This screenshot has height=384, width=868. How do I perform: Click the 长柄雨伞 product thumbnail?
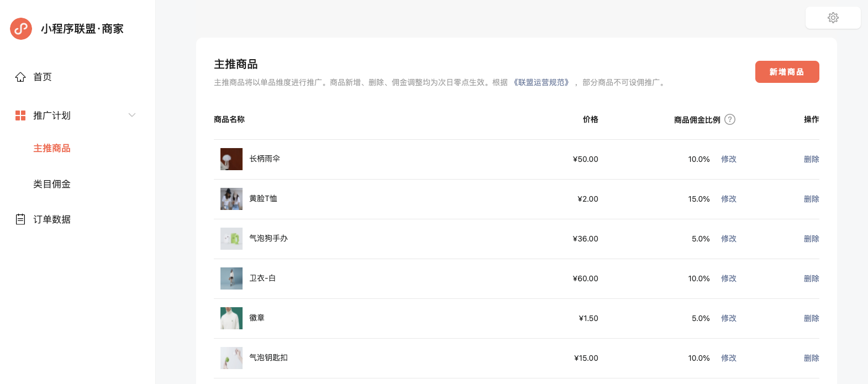point(232,159)
